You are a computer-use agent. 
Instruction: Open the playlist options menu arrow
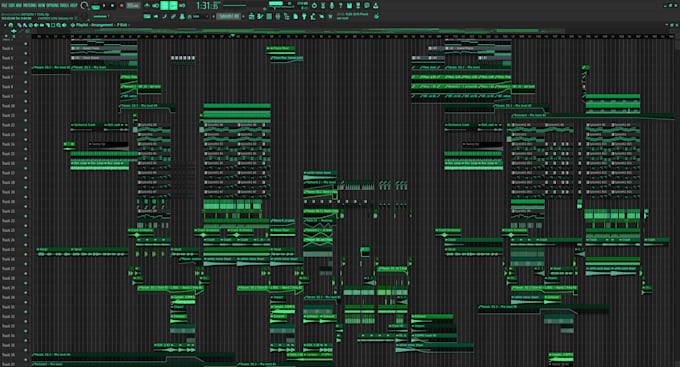(5, 25)
